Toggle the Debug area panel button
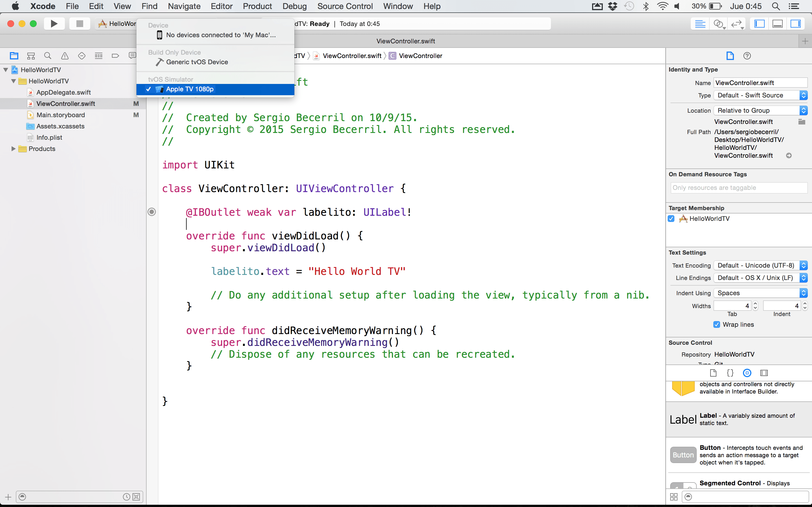Viewport: 812px width, 507px height. point(777,23)
